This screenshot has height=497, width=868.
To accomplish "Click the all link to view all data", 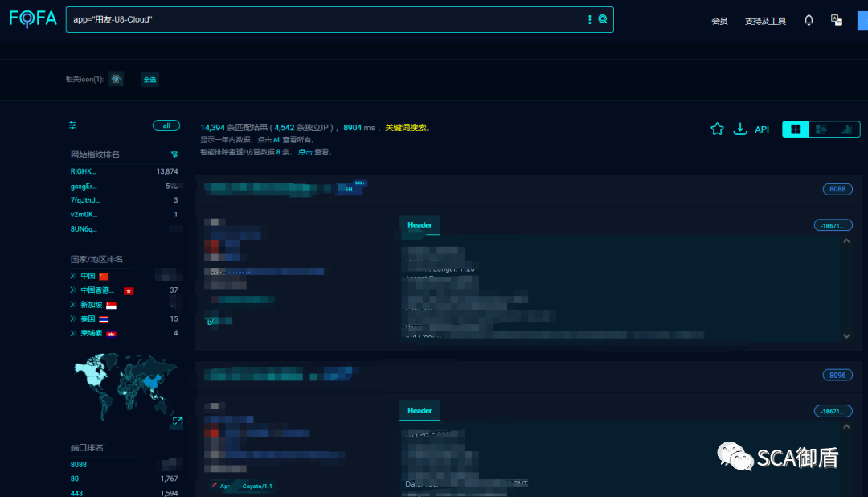I will coord(276,140).
